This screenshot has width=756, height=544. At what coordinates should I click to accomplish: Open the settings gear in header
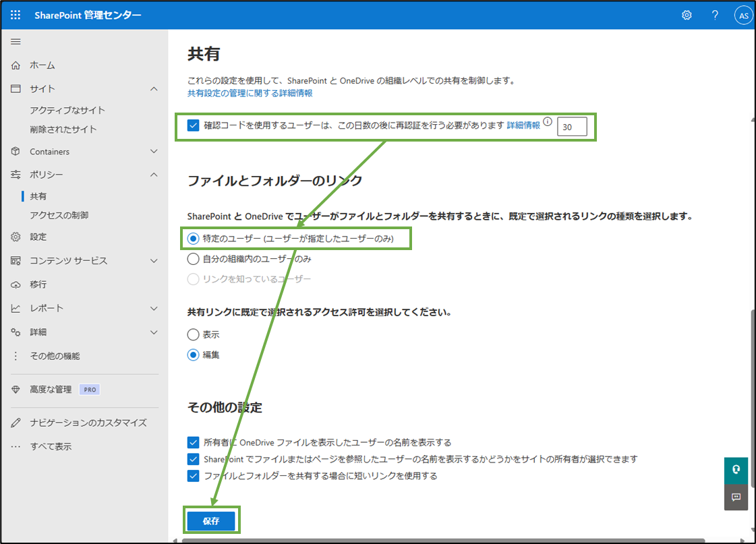(687, 16)
